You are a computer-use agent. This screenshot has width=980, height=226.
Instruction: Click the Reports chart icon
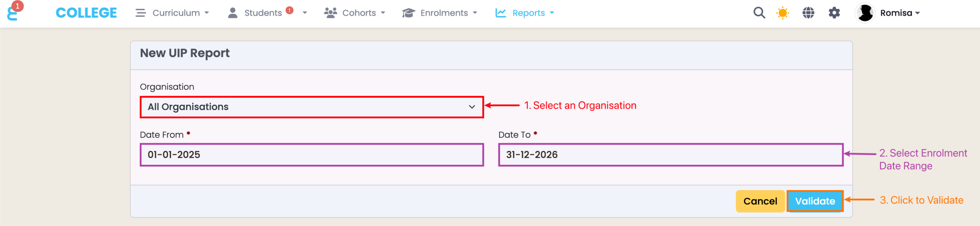(x=501, y=13)
